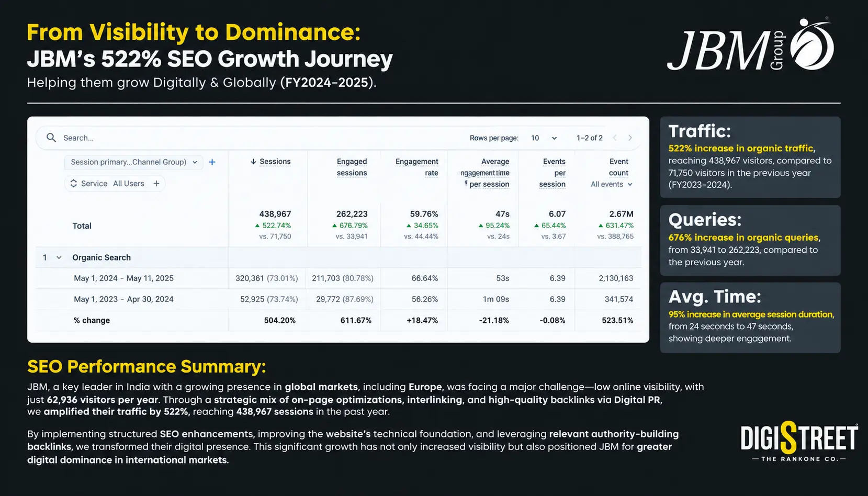Sort by Sessions column header

(270, 162)
